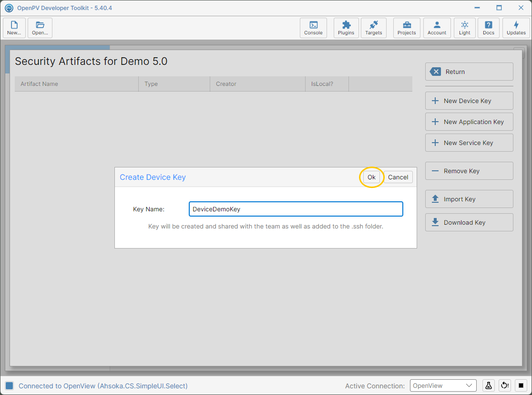Open the Console toolbar icon
The height and width of the screenshot is (395, 532).
tap(313, 28)
